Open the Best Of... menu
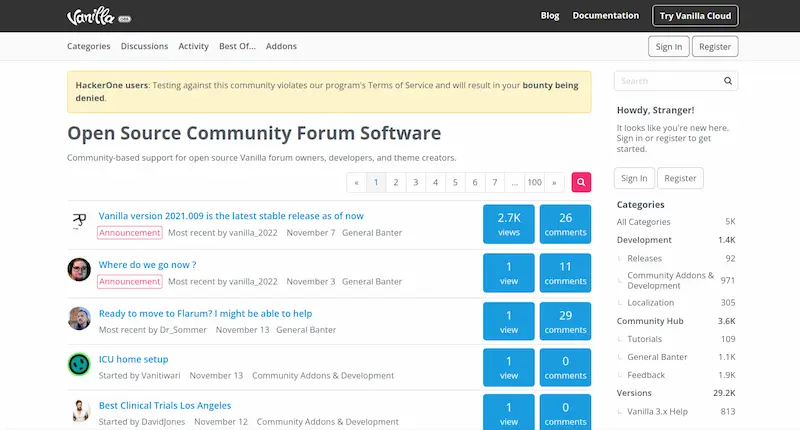This screenshot has width=800, height=430. click(x=237, y=46)
